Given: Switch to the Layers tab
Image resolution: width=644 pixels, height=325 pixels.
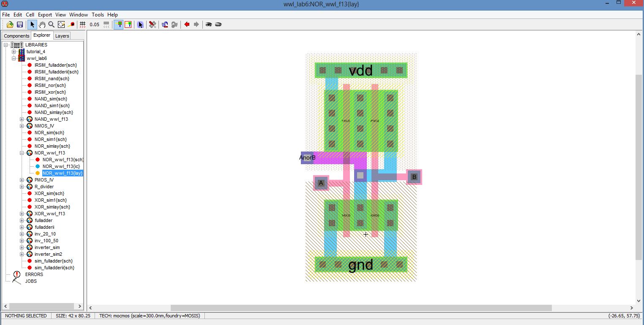Looking at the screenshot, I should click(62, 36).
